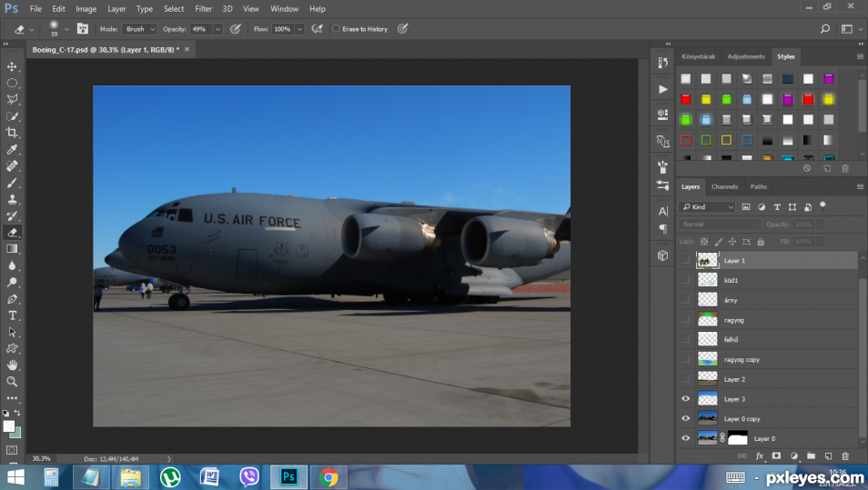This screenshot has height=490, width=868.
Task: Switch to the Adjustments tab
Action: 746,56
